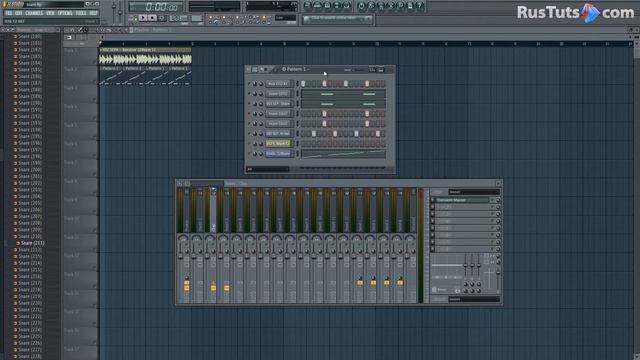Image resolution: width=640 pixels, height=360 pixels.
Task: Open the TOOLS menu
Action: (81, 13)
